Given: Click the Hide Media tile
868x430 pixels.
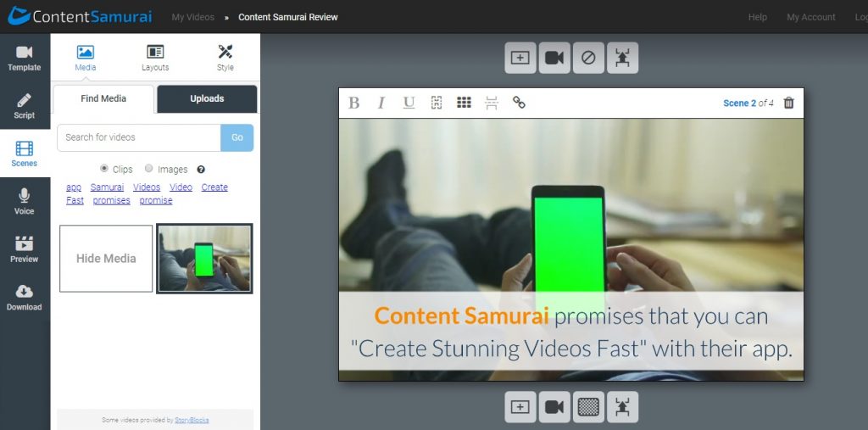Looking at the screenshot, I should 106,258.
